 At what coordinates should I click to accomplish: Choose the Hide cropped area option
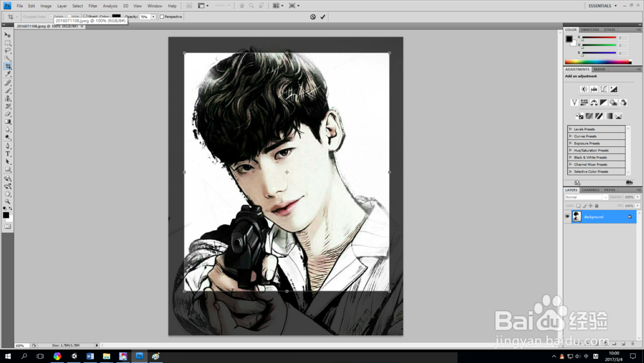[x=69, y=17]
